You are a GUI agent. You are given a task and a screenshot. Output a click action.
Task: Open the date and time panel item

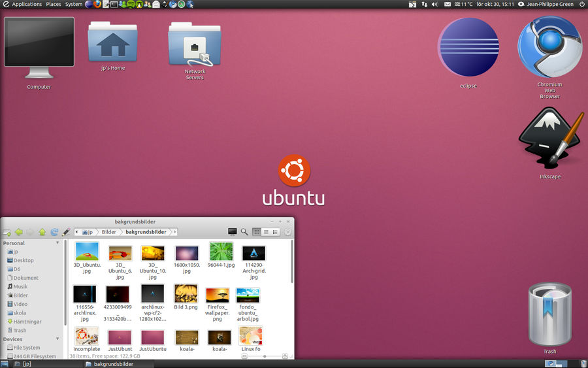[495, 4]
